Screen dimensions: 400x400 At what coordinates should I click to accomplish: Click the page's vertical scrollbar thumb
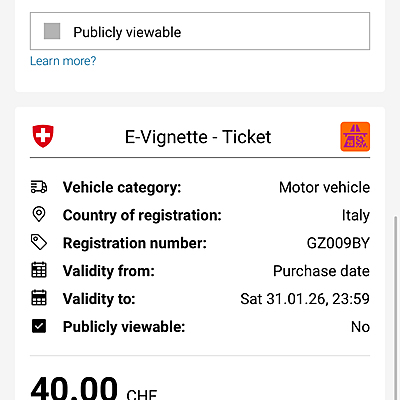396,307
